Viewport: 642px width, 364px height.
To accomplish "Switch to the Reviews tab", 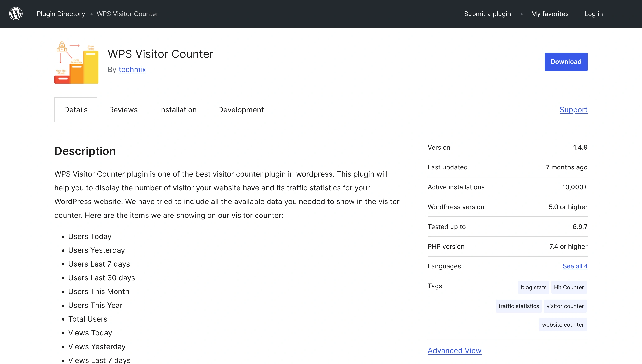I will 123,110.
